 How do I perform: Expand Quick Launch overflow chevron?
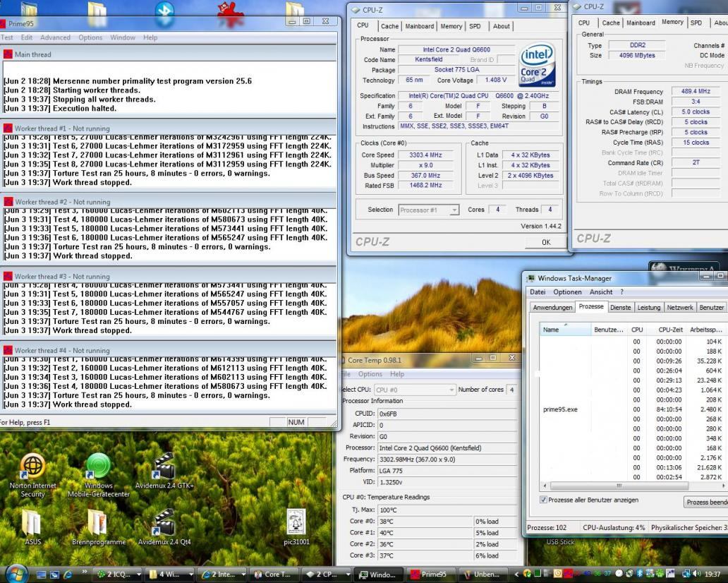tap(85, 572)
